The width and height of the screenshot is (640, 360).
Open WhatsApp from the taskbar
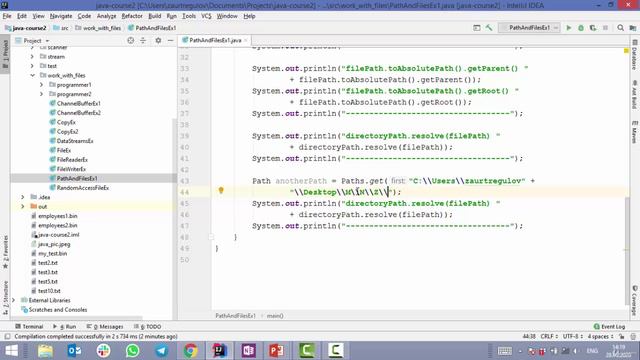[x=133, y=351]
